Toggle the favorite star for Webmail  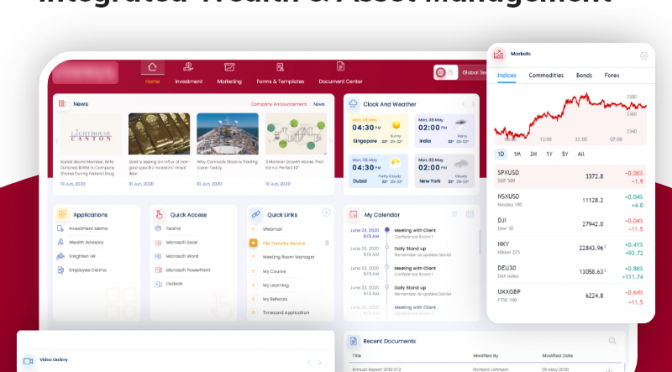point(253,229)
